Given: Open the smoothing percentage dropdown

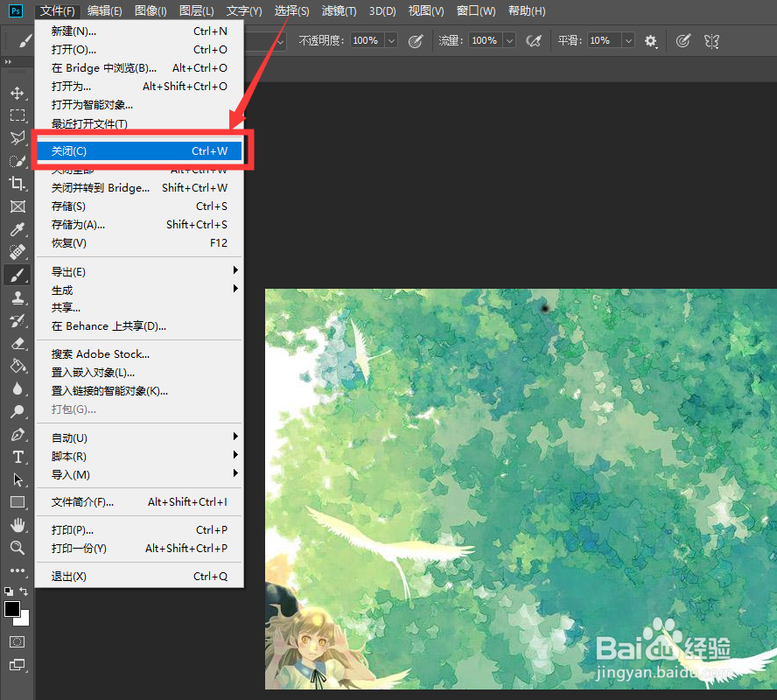Looking at the screenshot, I should click(628, 40).
